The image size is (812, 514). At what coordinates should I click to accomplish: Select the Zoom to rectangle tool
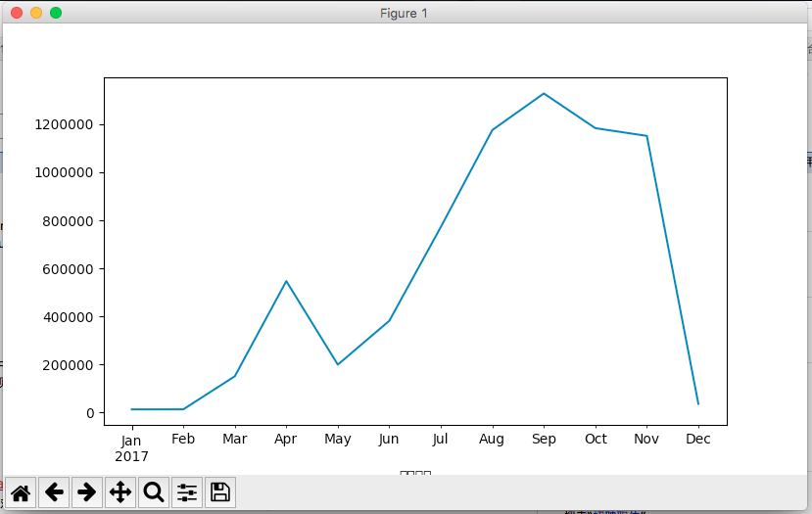pyautogui.click(x=153, y=492)
